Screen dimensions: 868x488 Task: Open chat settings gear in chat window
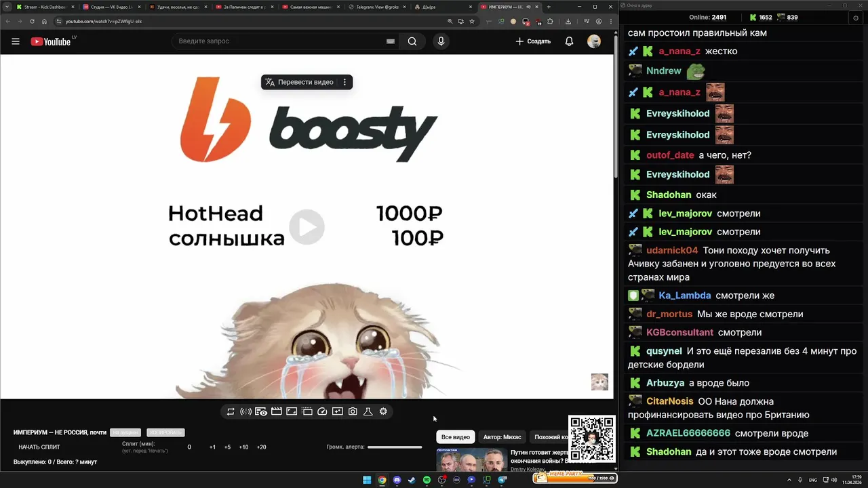click(855, 18)
